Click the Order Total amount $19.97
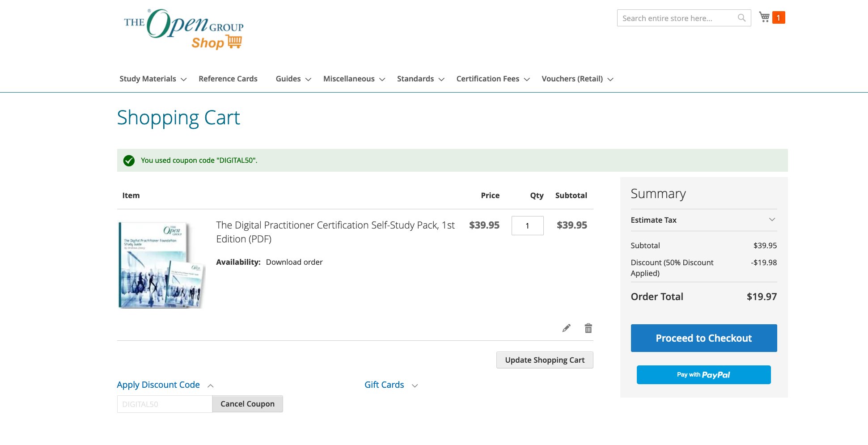Viewport: 868px width, 445px height. (x=762, y=297)
